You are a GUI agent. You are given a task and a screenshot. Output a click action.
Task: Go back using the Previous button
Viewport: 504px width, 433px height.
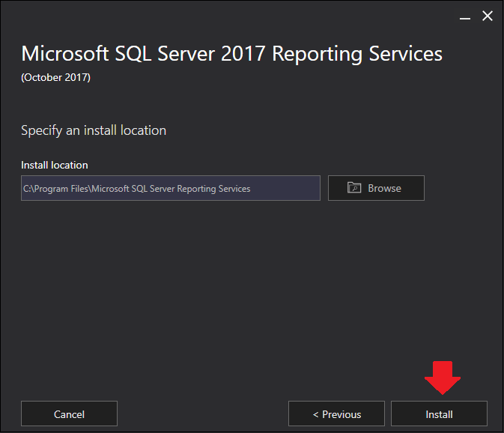tap(336, 414)
